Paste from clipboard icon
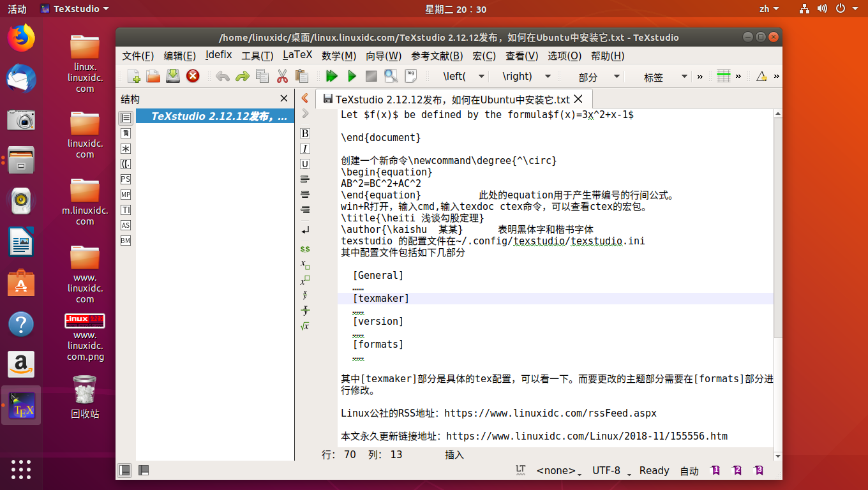This screenshot has height=490, width=868. 302,77
